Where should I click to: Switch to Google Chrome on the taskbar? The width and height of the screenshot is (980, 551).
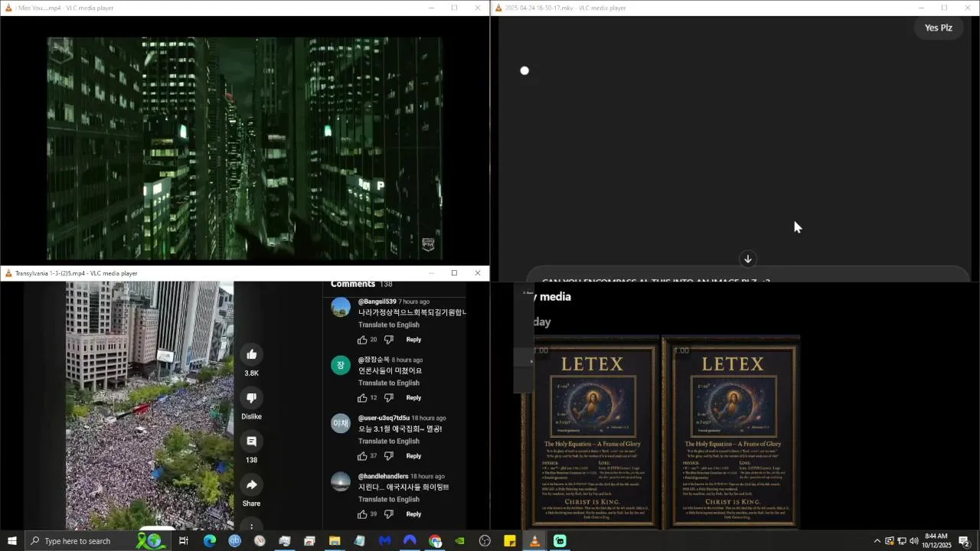(435, 541)
